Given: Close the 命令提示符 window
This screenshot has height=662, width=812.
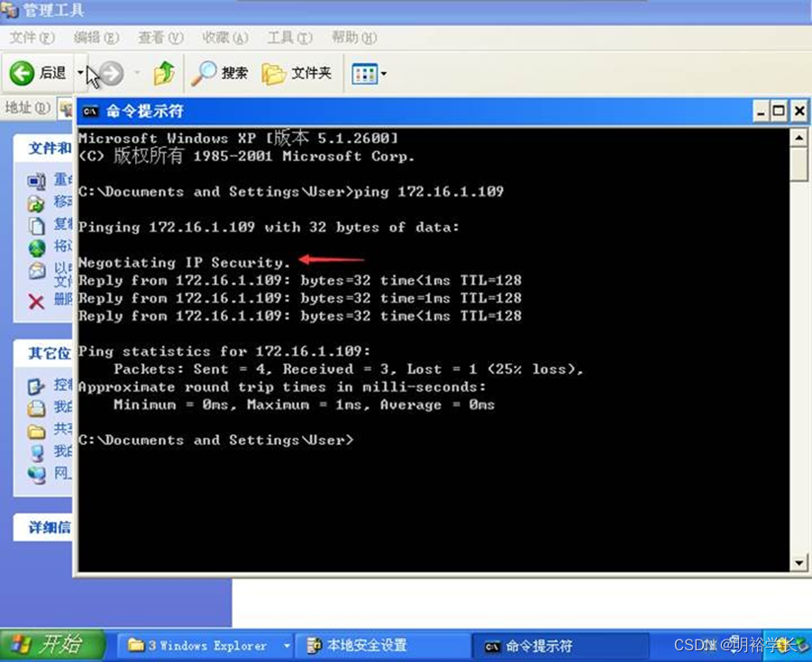Looking at the screenshot, I should (799, 112).
